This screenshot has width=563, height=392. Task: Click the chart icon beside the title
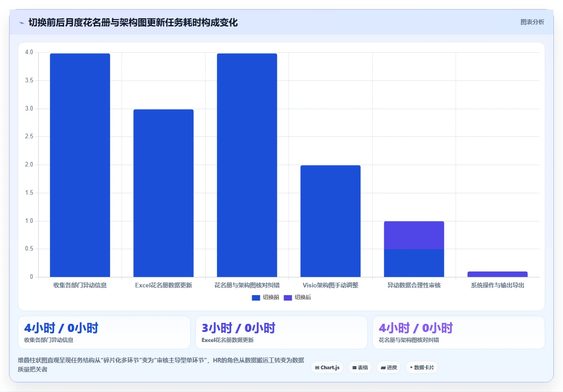pos(22,23)
